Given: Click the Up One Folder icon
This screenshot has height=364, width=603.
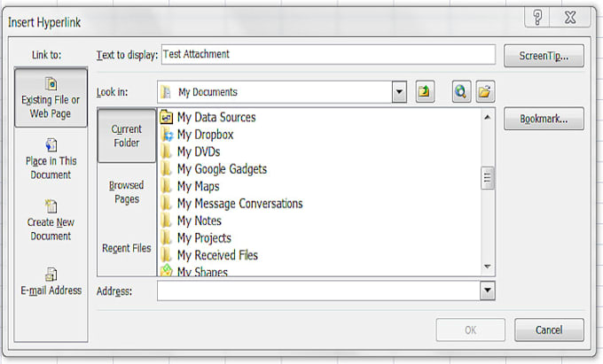Looking at the screenshot, I should coord(425,92).
